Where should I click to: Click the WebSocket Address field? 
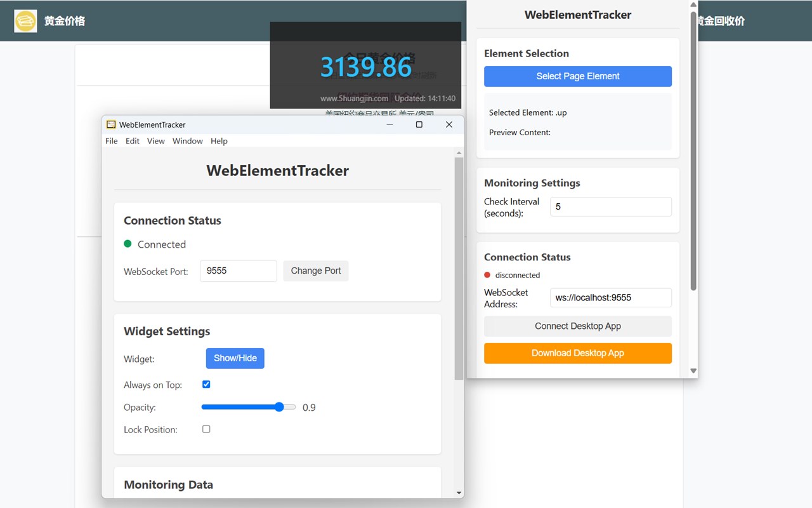pos(611,298)
